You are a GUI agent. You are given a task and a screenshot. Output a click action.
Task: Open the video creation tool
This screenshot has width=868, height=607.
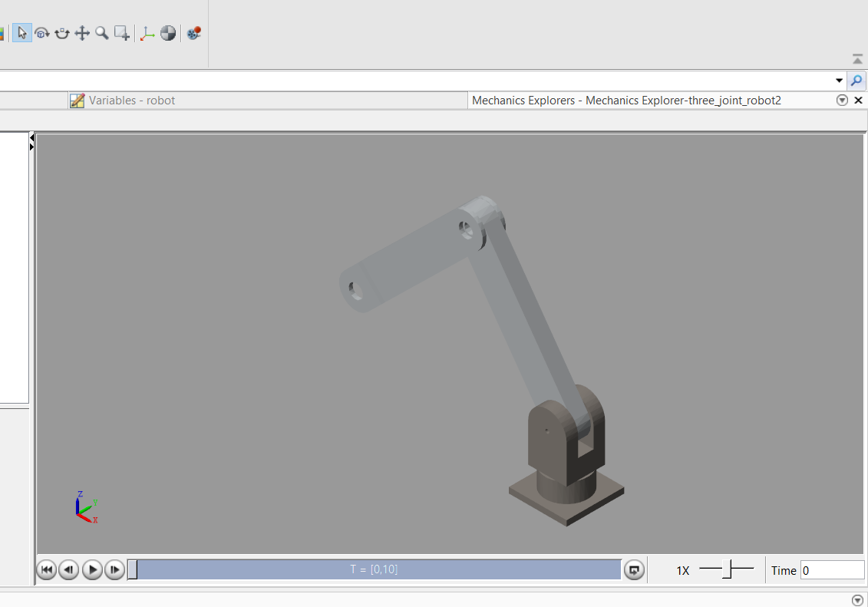[192, 33]
